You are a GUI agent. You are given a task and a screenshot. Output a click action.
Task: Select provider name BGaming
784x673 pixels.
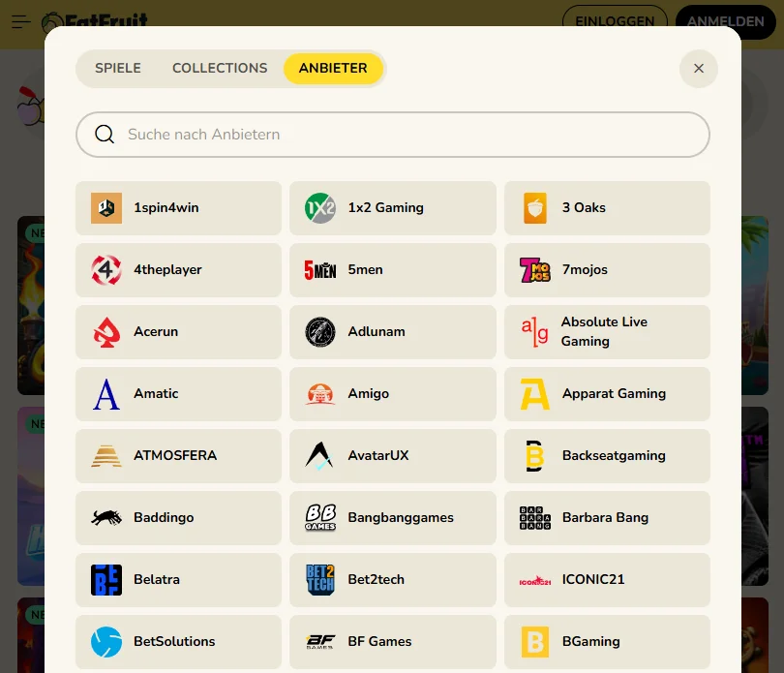click(591, 642)
